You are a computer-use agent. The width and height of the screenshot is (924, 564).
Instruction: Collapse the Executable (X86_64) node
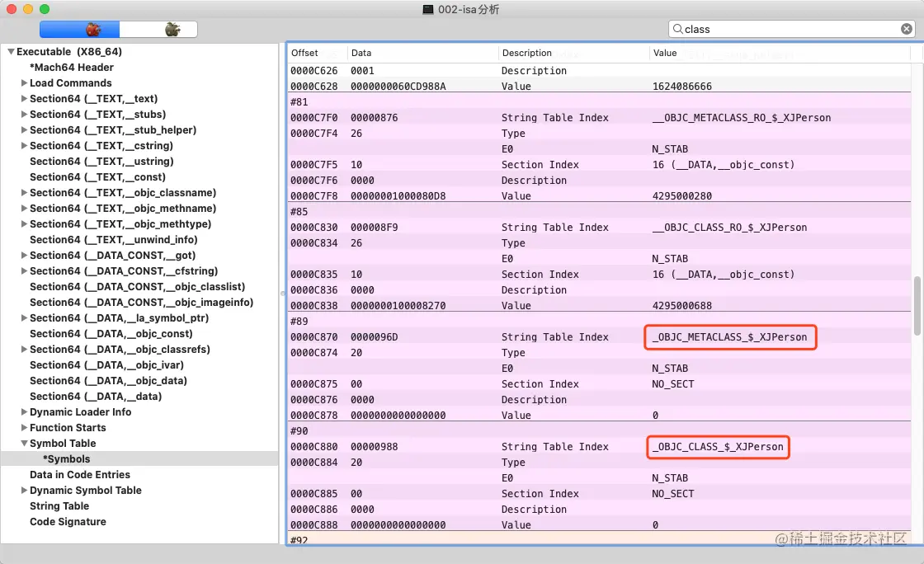(11, 52)
